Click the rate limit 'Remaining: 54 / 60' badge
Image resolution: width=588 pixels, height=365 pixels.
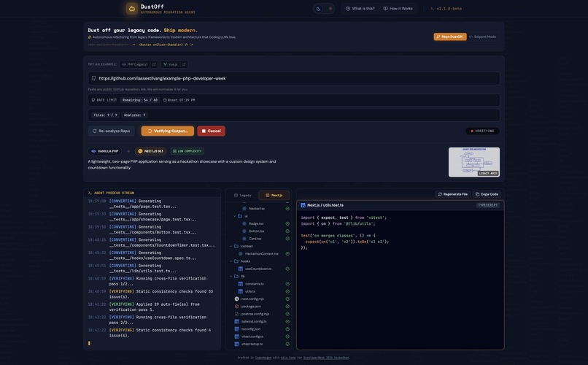click(x=140, y=100)
